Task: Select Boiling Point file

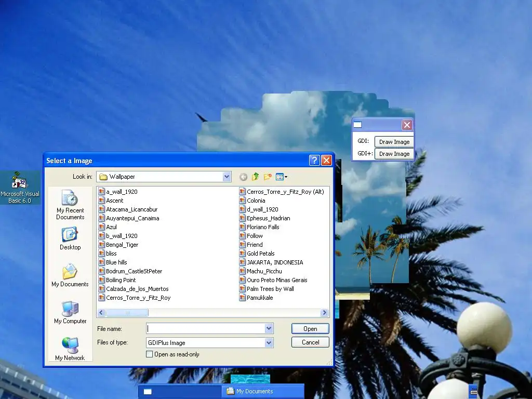Action: pos(117,280)
